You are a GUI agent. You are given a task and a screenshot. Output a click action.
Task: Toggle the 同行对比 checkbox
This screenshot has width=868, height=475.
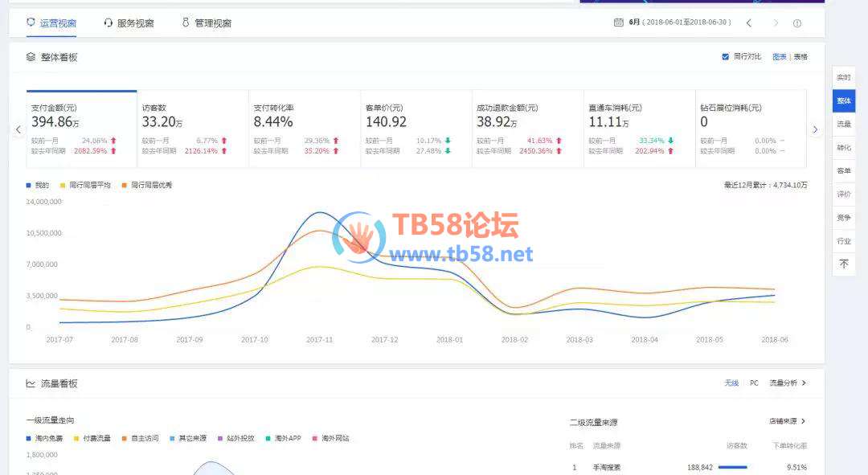725,56
